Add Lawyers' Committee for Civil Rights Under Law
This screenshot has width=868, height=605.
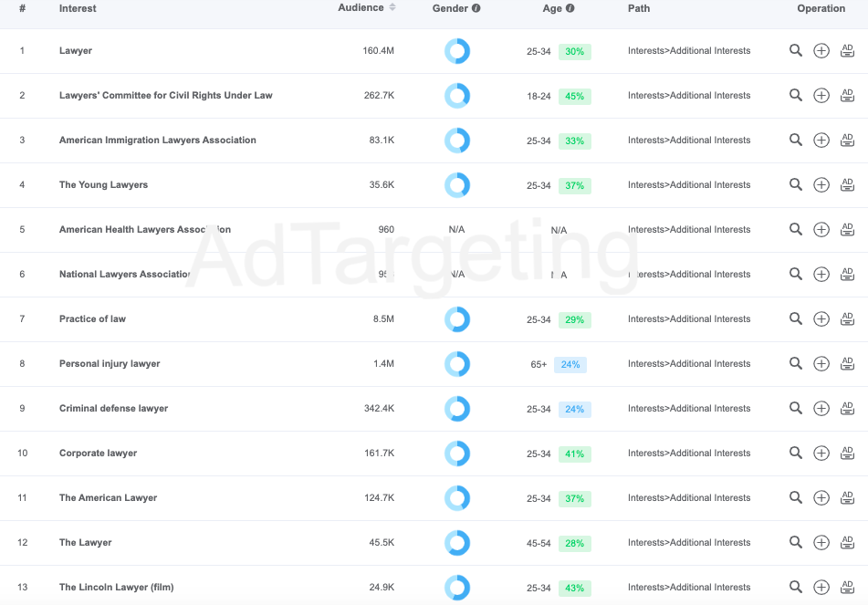tap(821, 96)
